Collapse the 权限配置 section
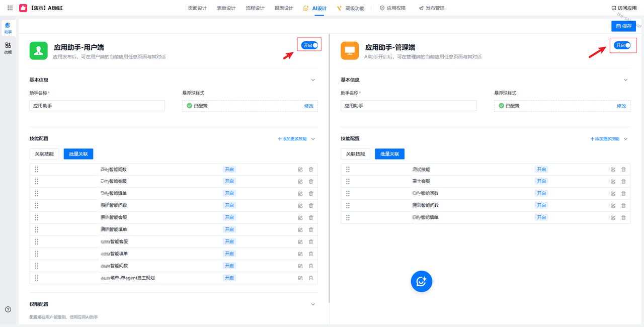644x327 pixels. [313, 304]
